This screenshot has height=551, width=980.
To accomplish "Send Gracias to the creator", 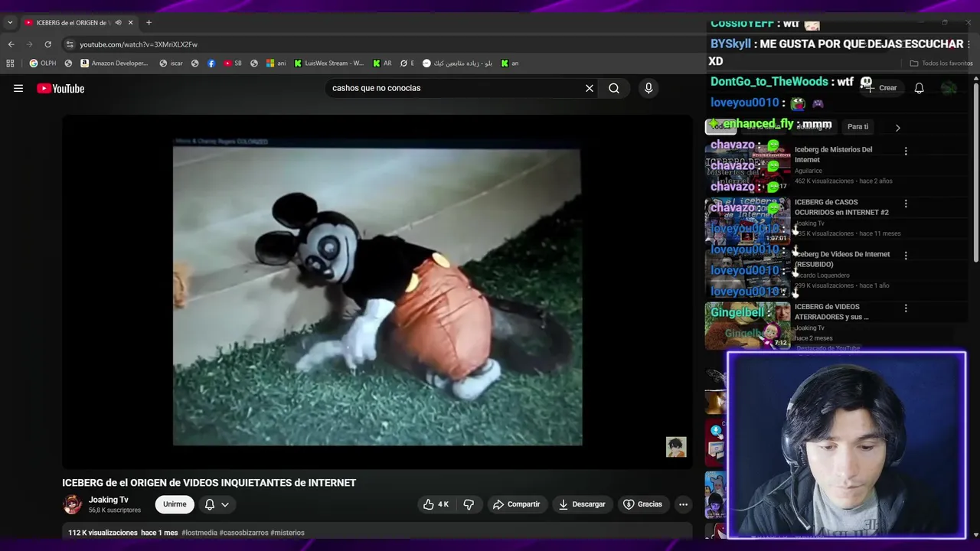I will (642, 504).
